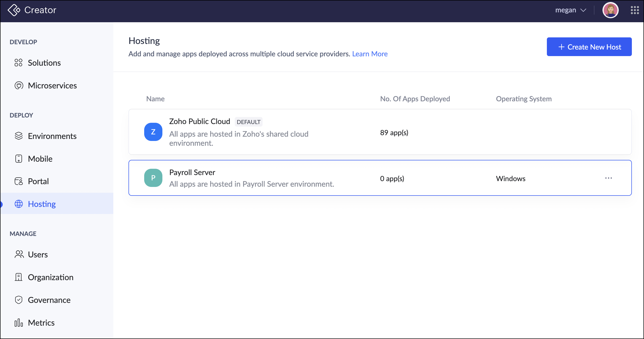Click the Microservices plug icon
This screenshot has width=644, height=339.
click(19, 85)
